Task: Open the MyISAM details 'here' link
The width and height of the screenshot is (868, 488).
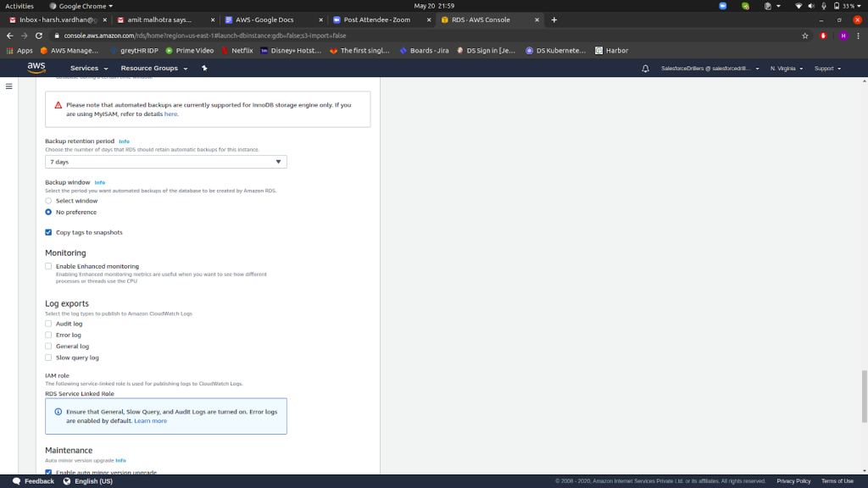Action: pyautogui.click(x=170, y=114)
